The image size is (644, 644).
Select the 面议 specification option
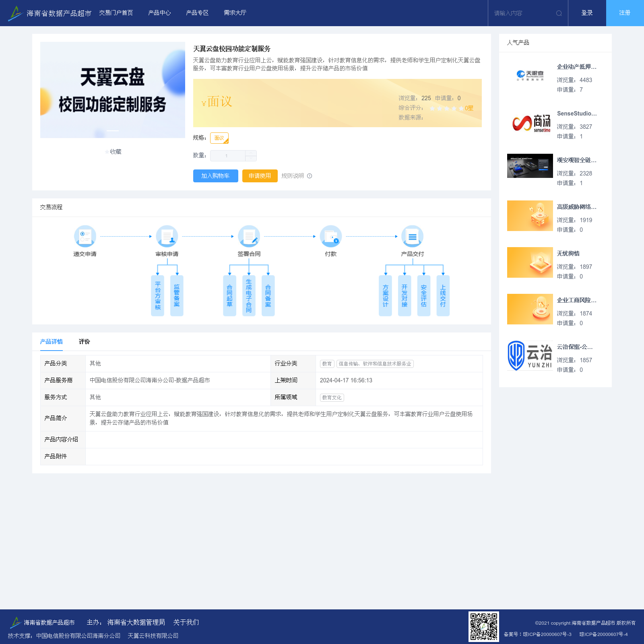pos(219,138)
